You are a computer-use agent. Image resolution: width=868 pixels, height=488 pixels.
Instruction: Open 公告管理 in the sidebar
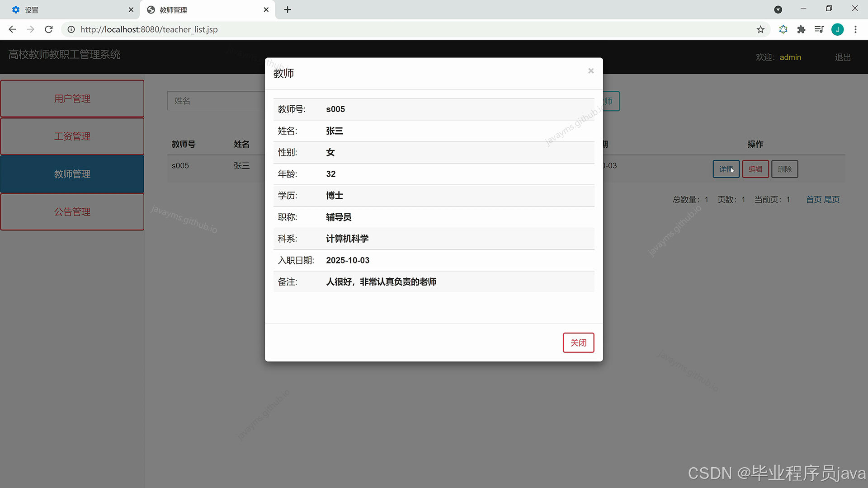[x=72, y=211]
